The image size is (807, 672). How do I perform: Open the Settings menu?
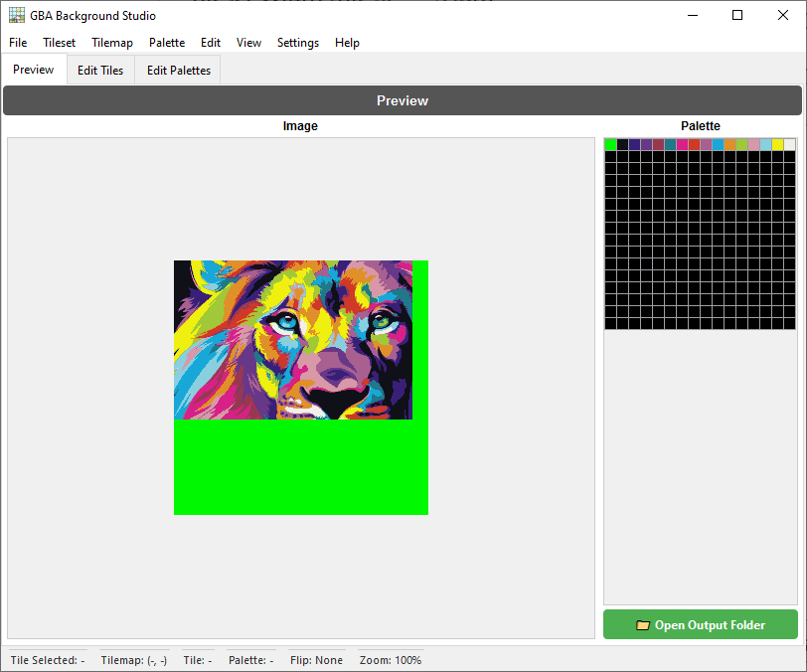(298, 43)
